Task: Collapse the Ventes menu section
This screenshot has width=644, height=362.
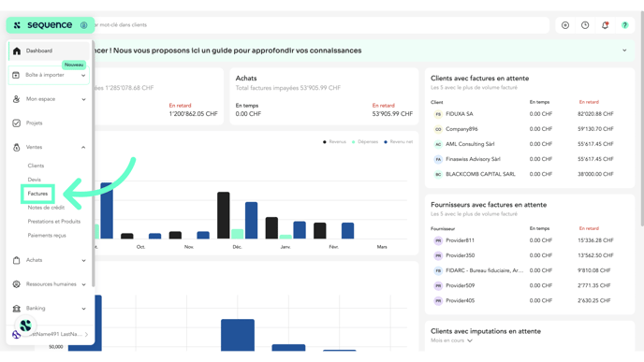Action: pyautogui.click(x=83, y=148)
